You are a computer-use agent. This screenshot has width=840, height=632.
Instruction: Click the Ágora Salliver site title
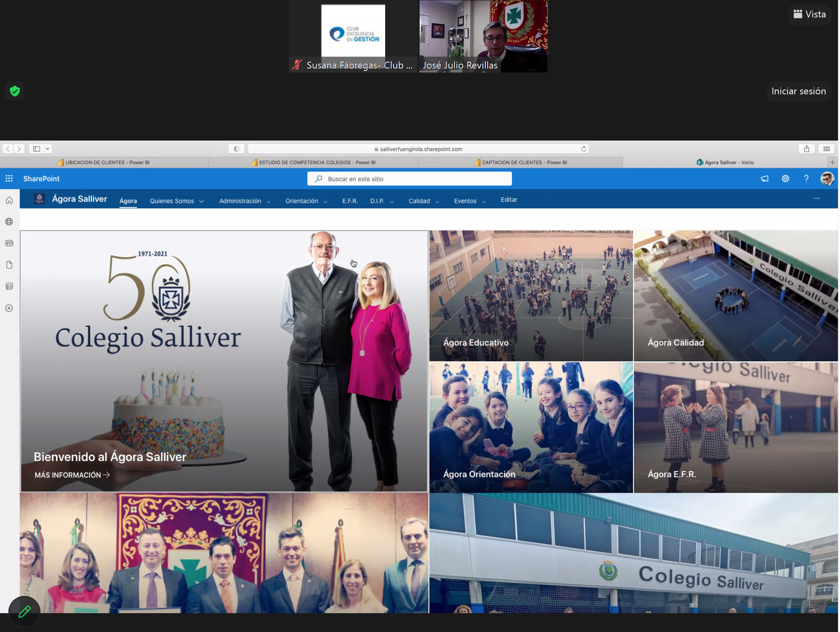(x=80, y=199)
